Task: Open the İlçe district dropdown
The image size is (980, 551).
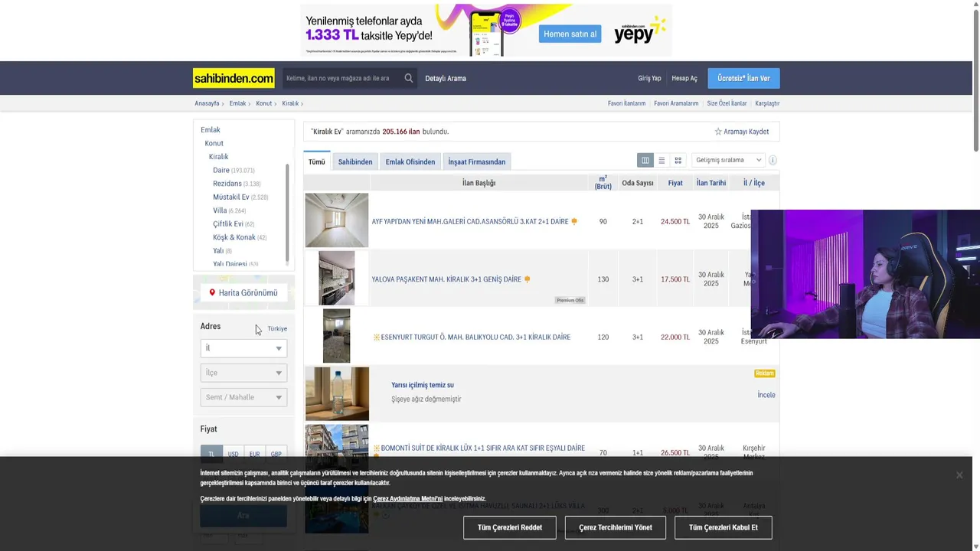Action: click(x=243, y=373)
